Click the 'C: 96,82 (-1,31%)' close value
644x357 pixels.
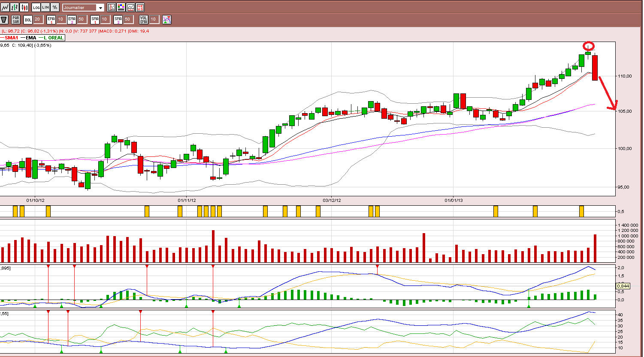(39, 31)
